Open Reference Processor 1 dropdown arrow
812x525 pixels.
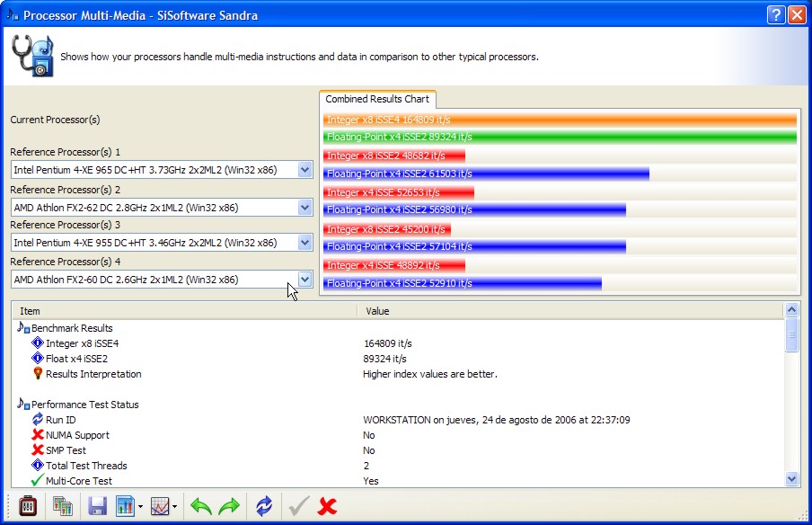click(x=305, y=170)
